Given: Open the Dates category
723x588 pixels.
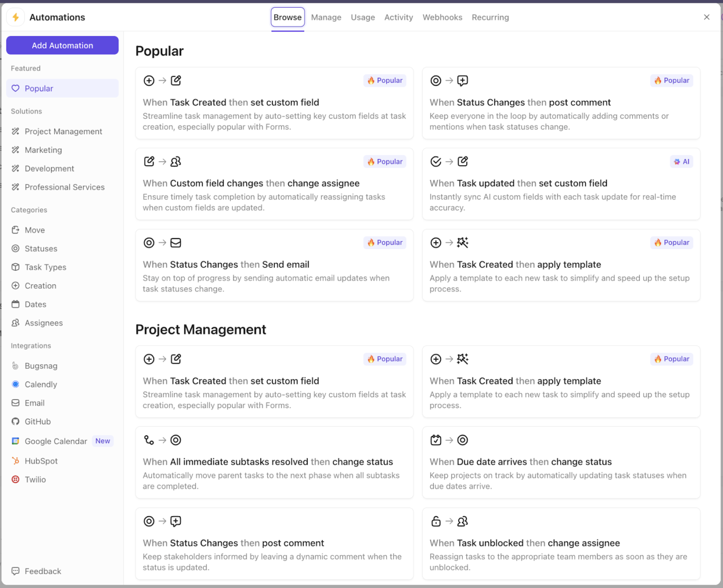Looking at the screenshot, I should click(x=36, y=304).
